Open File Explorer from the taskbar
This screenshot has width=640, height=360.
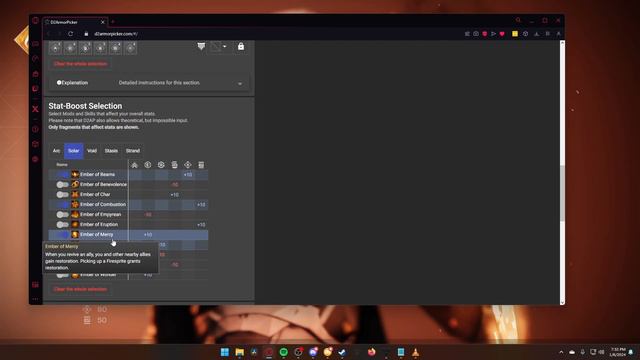(x=239, y=352)
